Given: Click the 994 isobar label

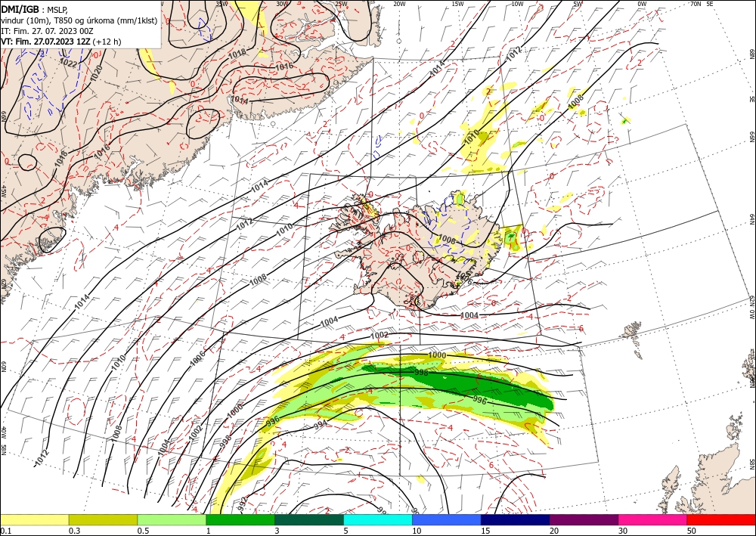Looking at the screenshot, I should [x=320, y=426].
